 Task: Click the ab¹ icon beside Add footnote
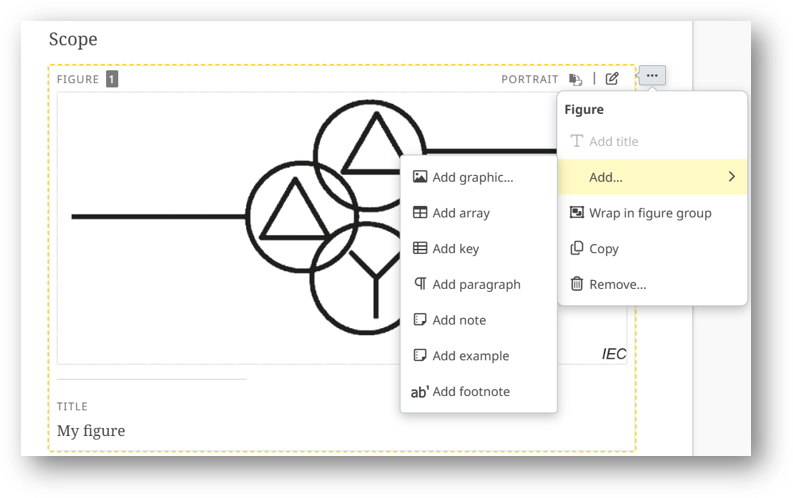(419, 391)
